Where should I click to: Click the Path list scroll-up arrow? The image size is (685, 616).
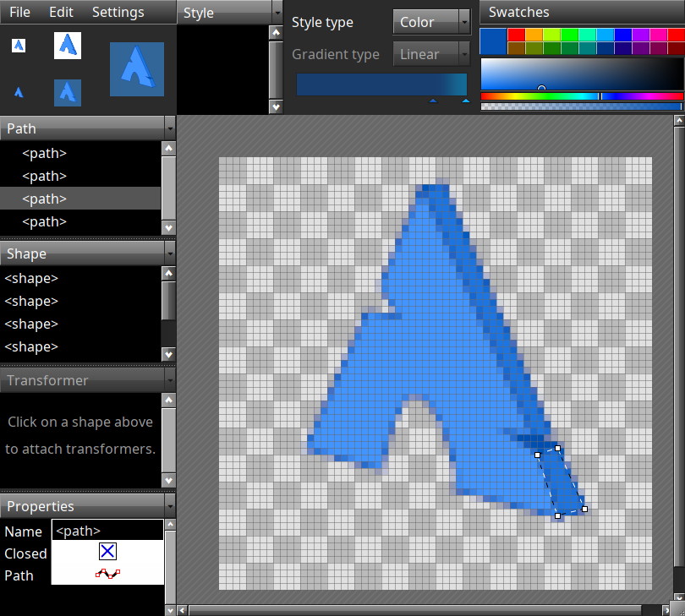(x=168, y=149)
